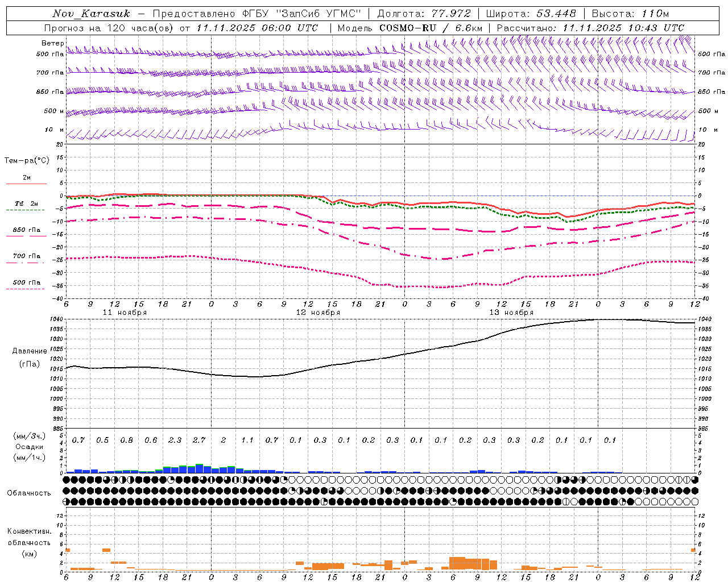Click the 2.3 three-hour precipitation value
The height and width of the screenshot is (582, 728).
175,440
